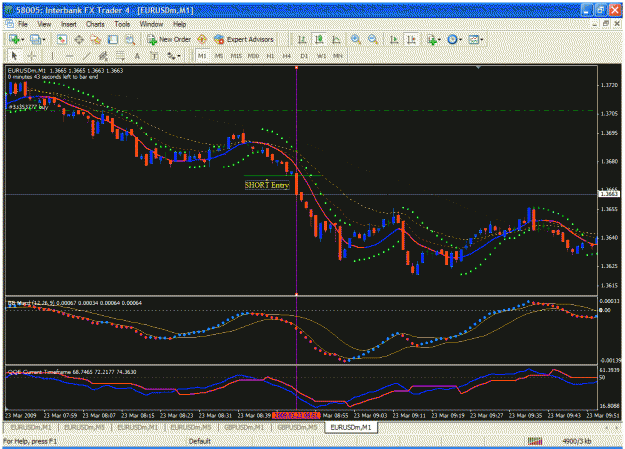Open the View menu
The image size is (625, 449).
tap(44, 24)
